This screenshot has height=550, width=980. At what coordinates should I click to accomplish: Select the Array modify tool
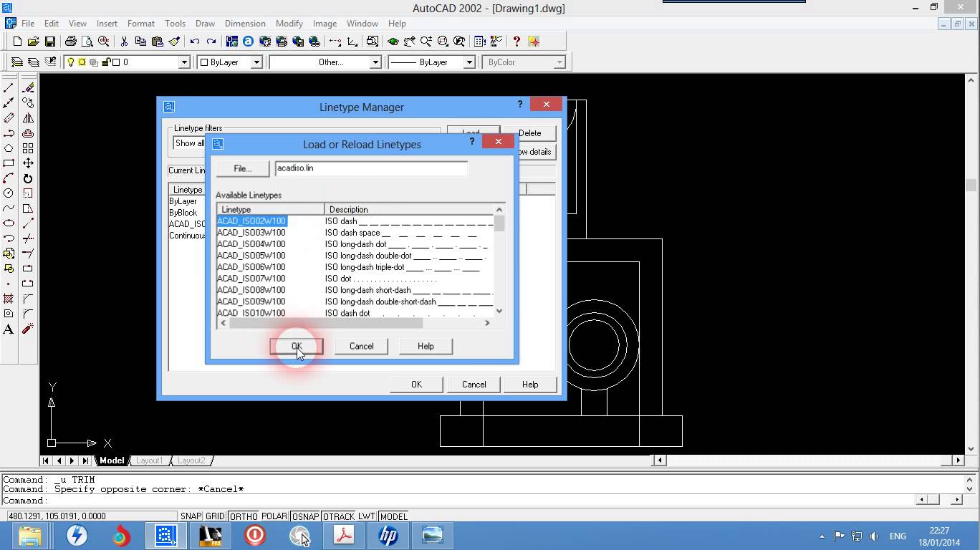coord(28,148)
